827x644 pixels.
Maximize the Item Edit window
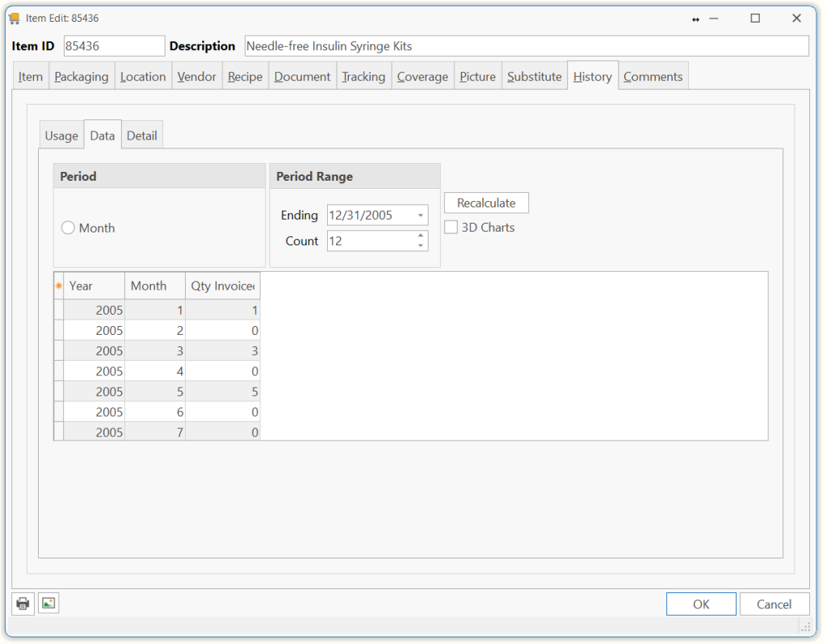pyautogui.click(x=755, y=19)
